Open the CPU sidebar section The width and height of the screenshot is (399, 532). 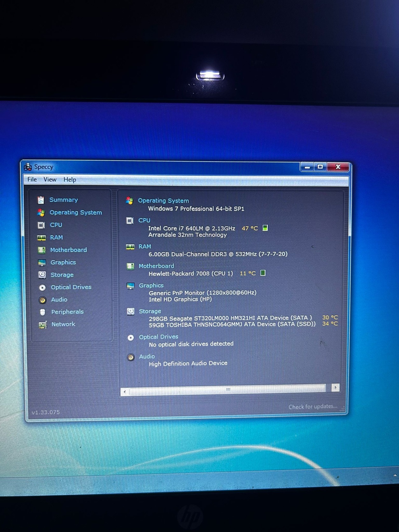click(x=56, y=225)
